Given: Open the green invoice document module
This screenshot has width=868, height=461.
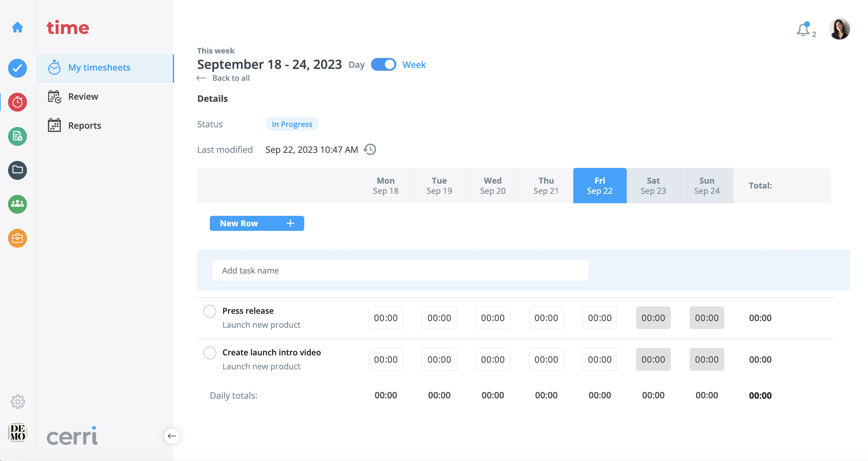Looking at the screenshot, I should coord(17,136).
